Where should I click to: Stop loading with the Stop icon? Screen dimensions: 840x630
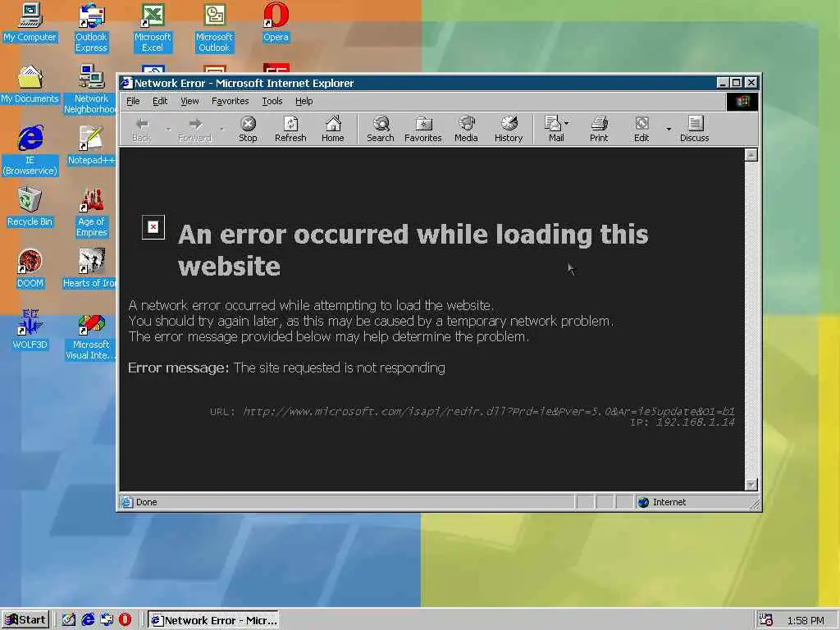coord(248,130)
